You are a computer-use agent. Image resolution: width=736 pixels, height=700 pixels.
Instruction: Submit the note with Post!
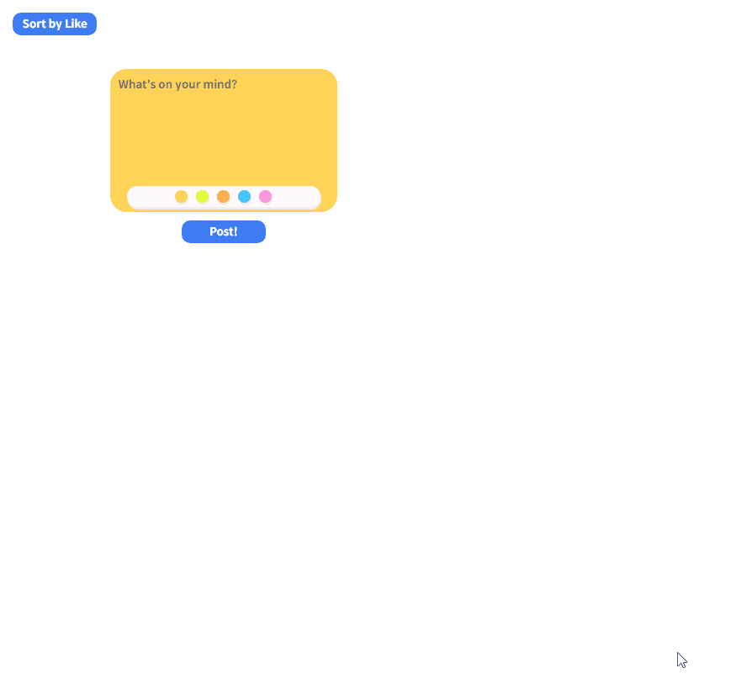click(x=223, y=231)
